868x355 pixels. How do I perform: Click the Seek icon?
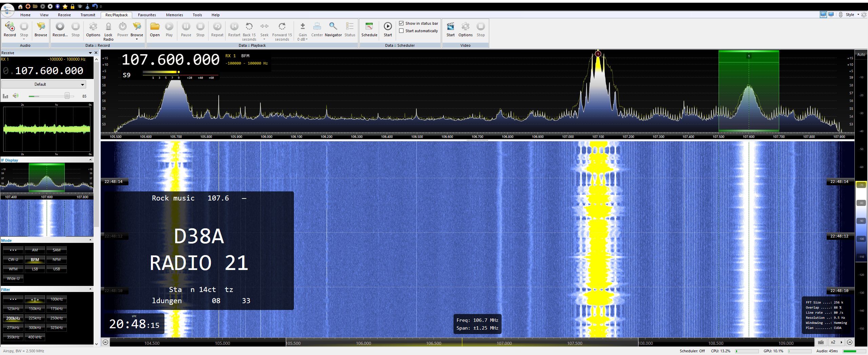(x=264, y=26)
